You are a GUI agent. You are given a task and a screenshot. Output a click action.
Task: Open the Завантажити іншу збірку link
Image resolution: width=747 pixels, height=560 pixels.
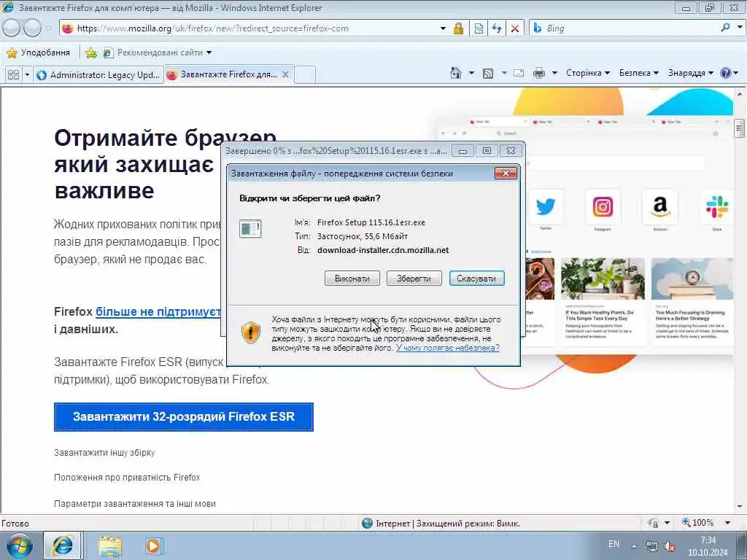104,452
